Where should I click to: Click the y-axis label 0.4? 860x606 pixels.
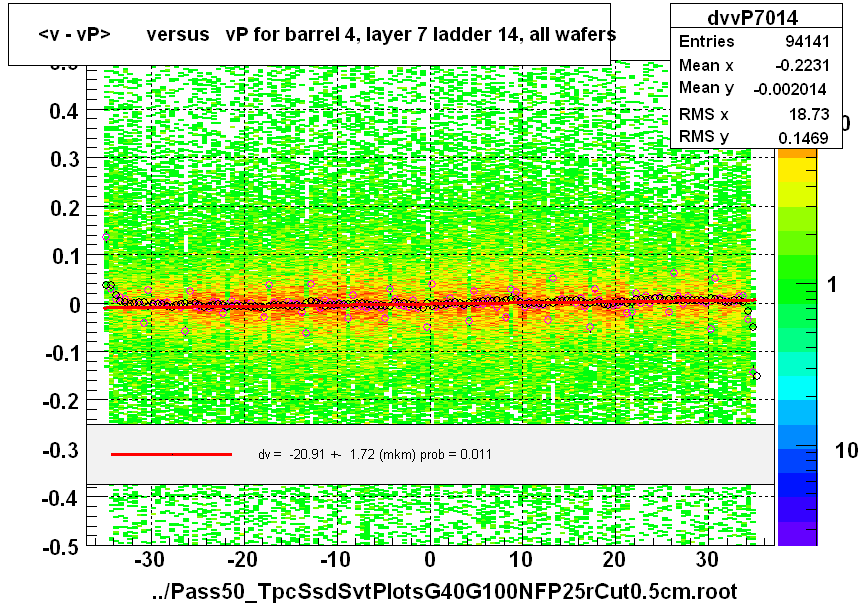point(65,111)
